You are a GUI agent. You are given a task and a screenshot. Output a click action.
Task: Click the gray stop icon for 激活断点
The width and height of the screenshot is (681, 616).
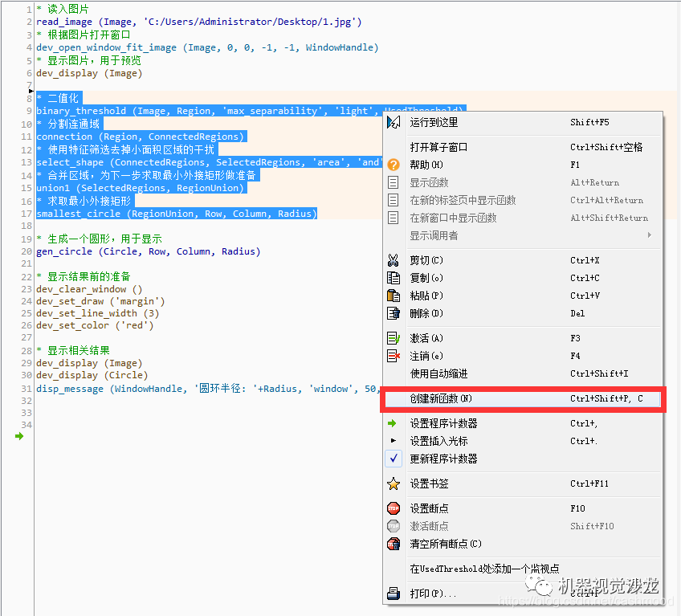pyautogui.click(x=394, y=526)
